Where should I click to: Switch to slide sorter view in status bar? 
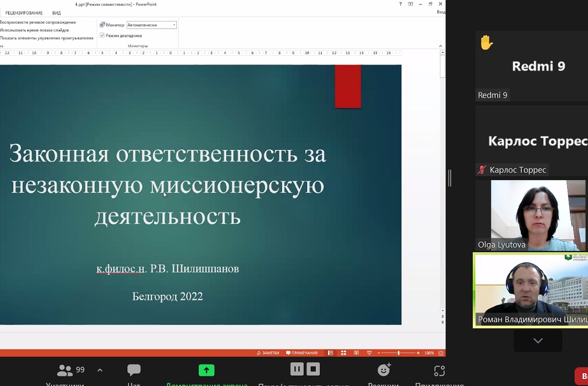click(x=343, y=353)
